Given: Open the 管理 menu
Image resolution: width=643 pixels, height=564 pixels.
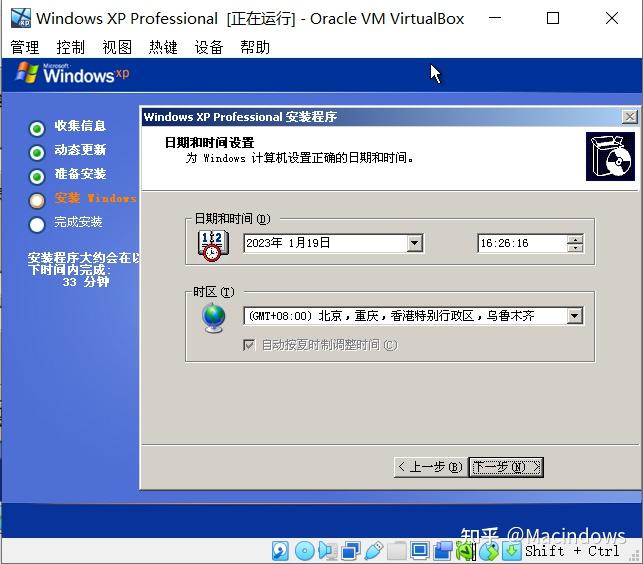Looking at the screenshot, I should pyautogui.click(x=25, y=47).
